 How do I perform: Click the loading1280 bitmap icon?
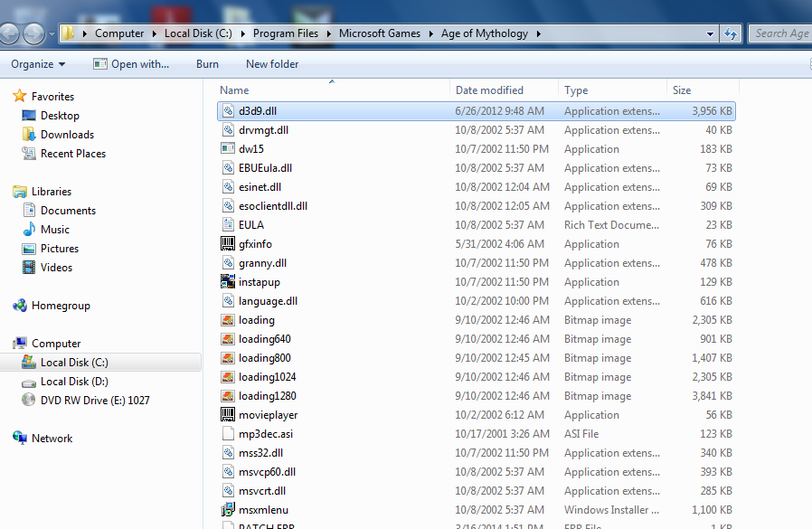click(228, 396)
